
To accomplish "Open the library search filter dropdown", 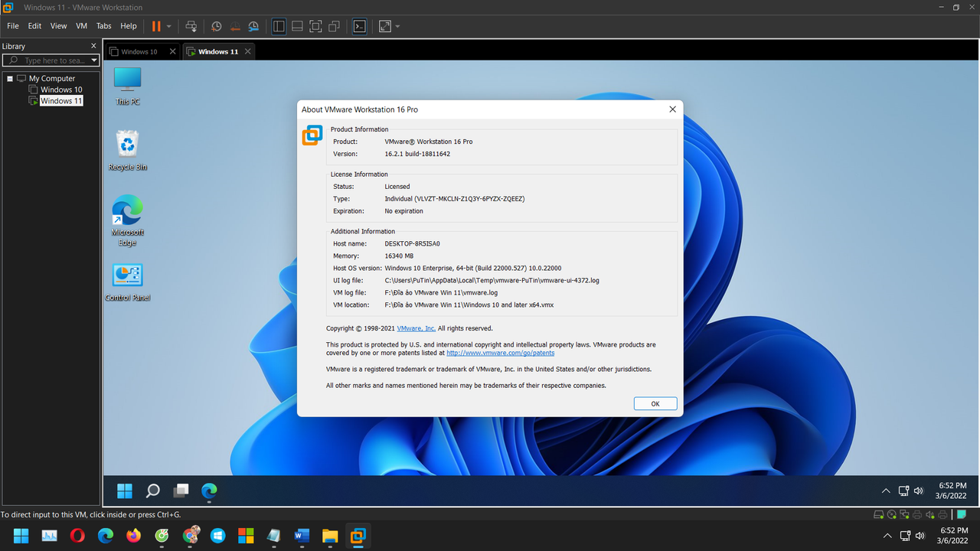I will click(x=94, y=60).
